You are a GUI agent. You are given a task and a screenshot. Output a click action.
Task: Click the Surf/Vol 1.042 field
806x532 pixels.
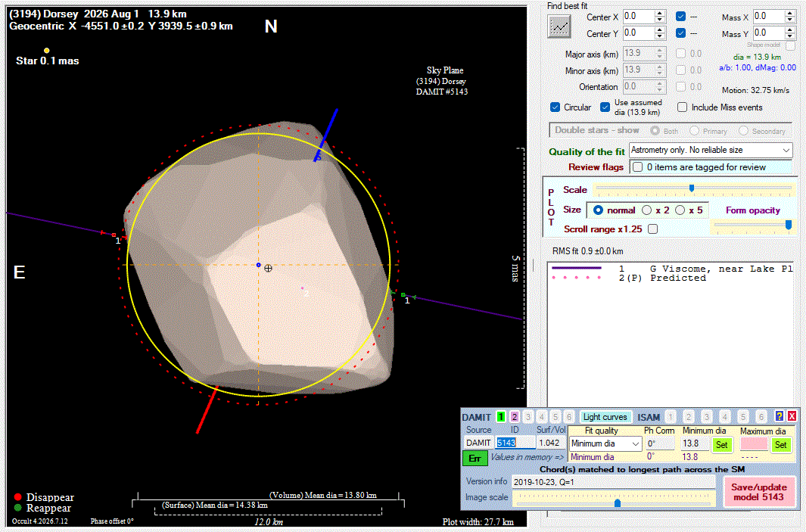click(x=550, y=443)
